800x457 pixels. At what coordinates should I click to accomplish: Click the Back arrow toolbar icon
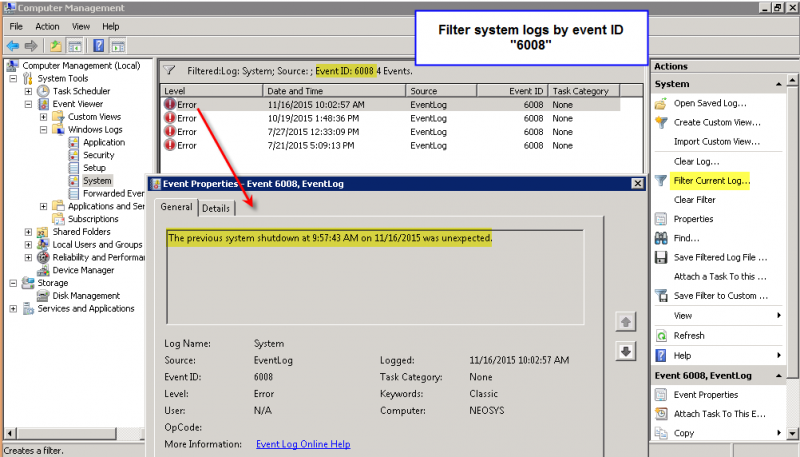click(x=13, y=46)
